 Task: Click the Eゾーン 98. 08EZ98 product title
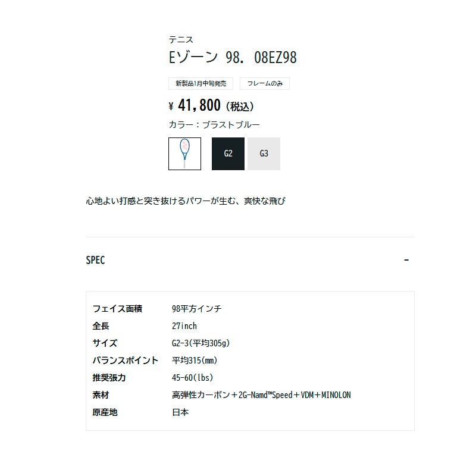click(x=233, y=57)
